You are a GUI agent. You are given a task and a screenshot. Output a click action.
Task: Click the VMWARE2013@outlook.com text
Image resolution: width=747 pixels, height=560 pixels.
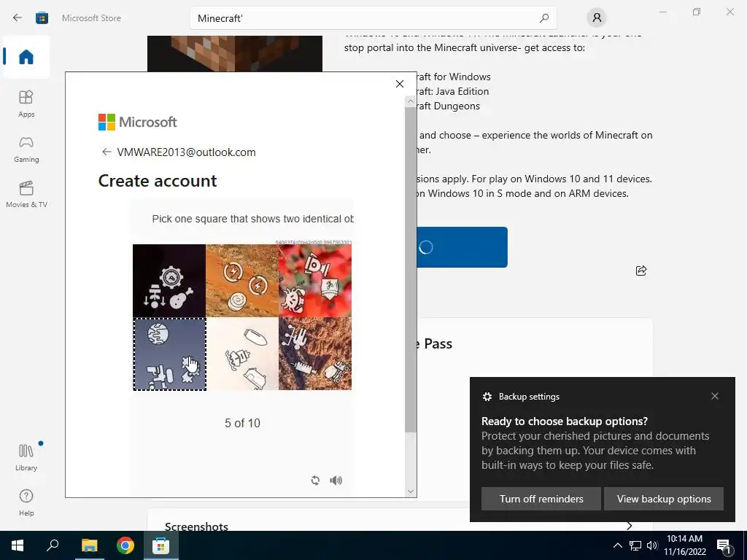(186, 152)
